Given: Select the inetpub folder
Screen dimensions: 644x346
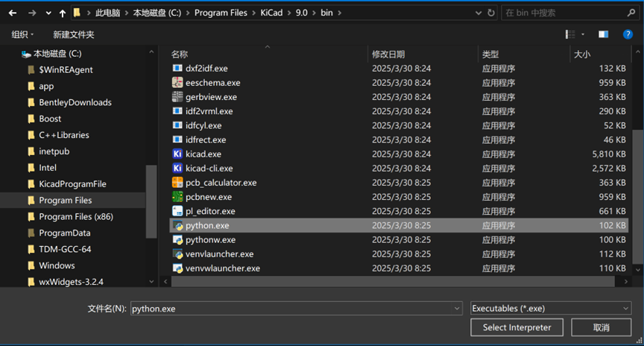Looking at the screenshot, I should (x=54, y=151).
